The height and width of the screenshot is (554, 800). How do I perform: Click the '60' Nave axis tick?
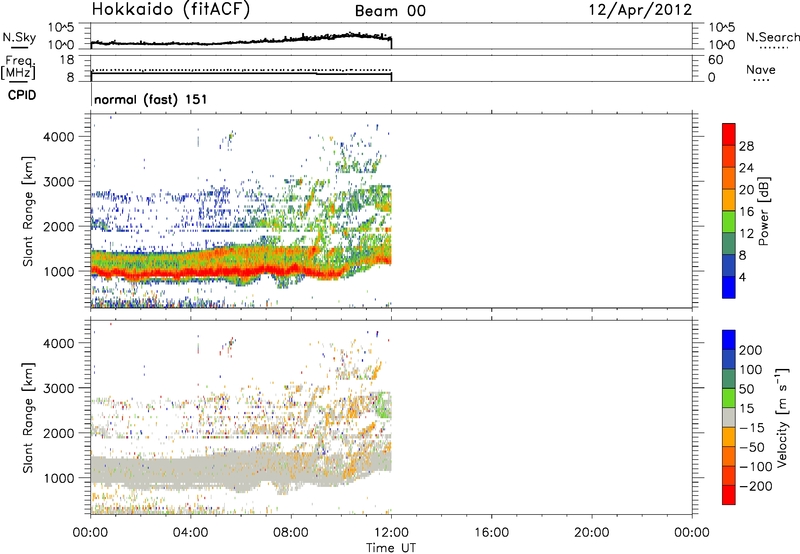click(x=715, y=60)
